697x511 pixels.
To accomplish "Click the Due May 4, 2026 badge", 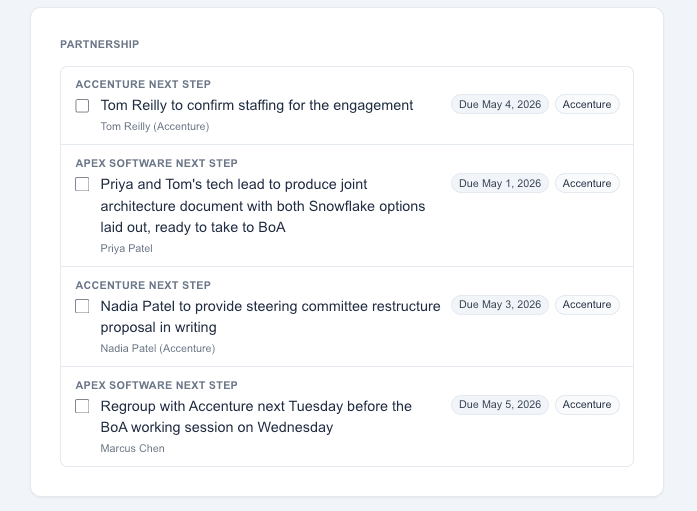I will [x=500, y=104].
